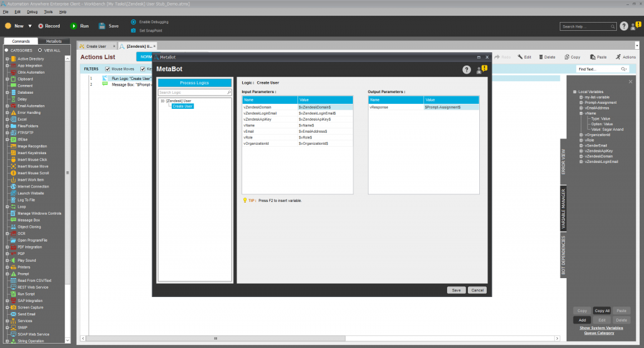
Task: Select the Clipboard command
Action: [25, 79]
